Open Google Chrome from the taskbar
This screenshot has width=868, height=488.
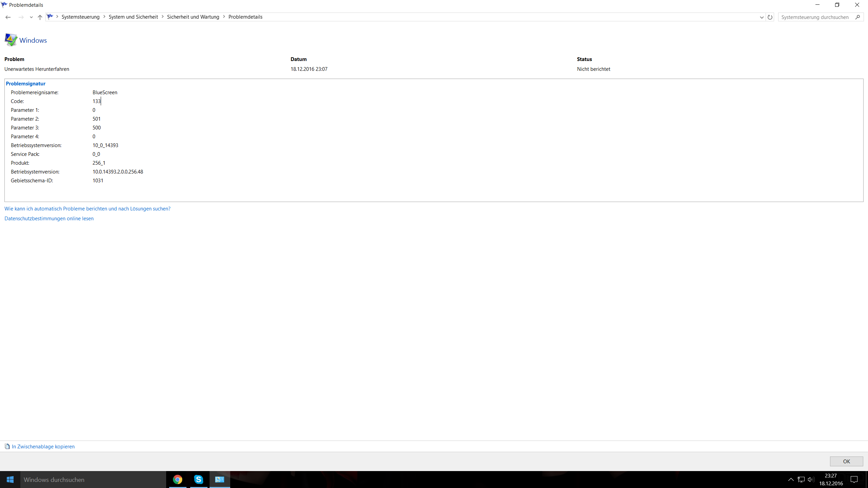click(178, 480)
